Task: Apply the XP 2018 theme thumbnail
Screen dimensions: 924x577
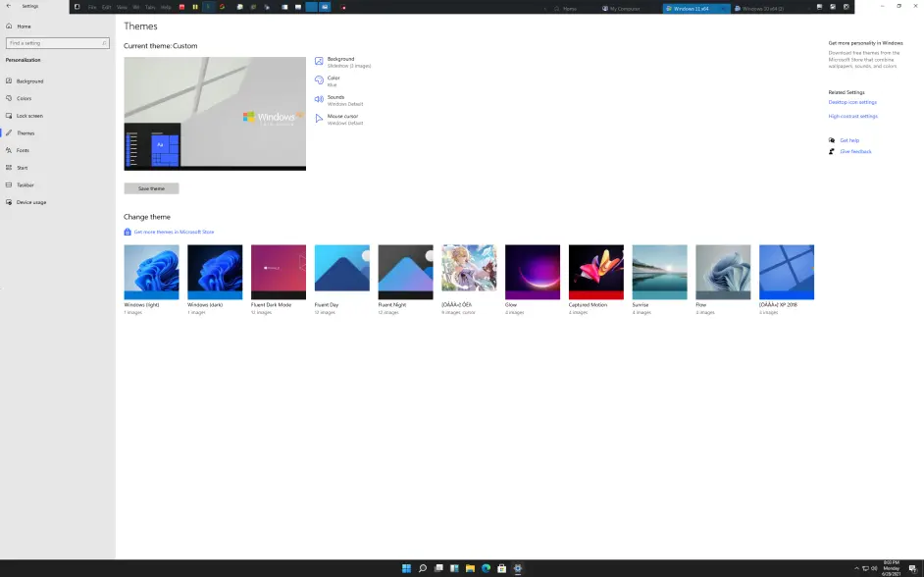Action: (787, 272)
